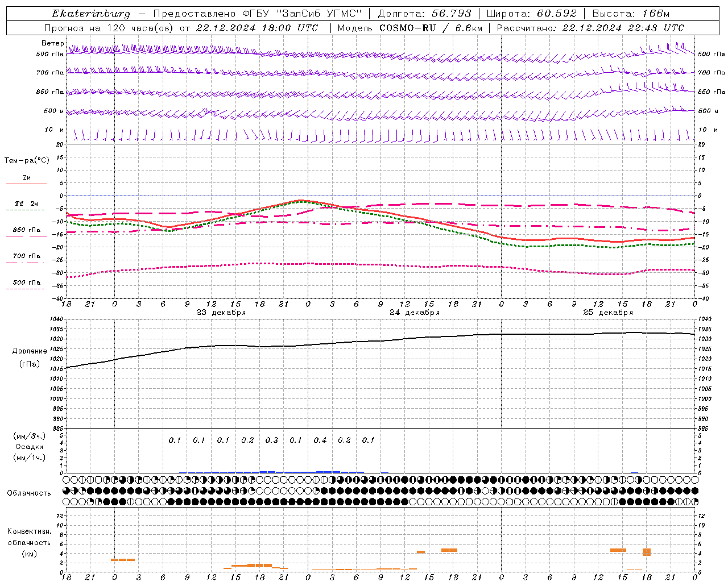The height and width of the screenshot is (582, 728).
Task: Click the "23 декабря" date label
Action: coord(221,312)
